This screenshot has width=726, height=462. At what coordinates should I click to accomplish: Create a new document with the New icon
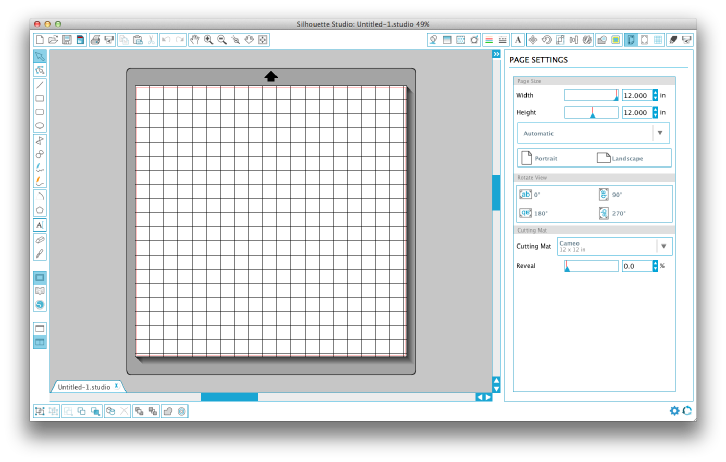pyautogui.click(x=40, y=40)
